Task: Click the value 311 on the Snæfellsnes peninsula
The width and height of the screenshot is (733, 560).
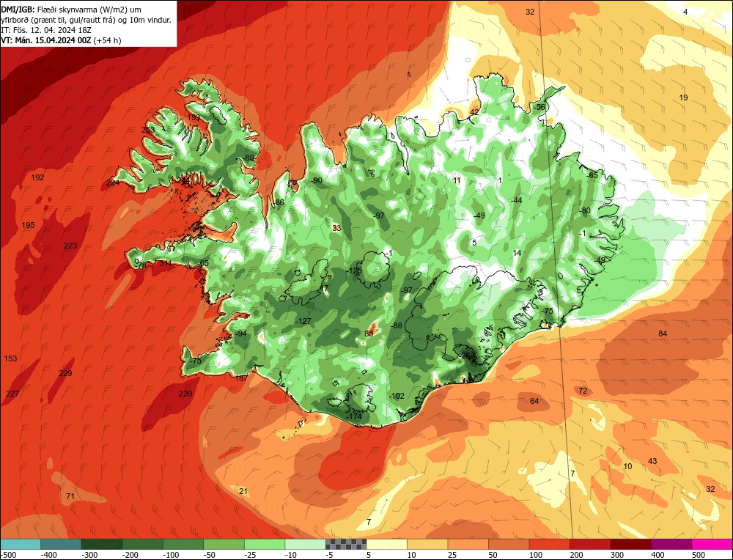Action: [x=166, y=263]
